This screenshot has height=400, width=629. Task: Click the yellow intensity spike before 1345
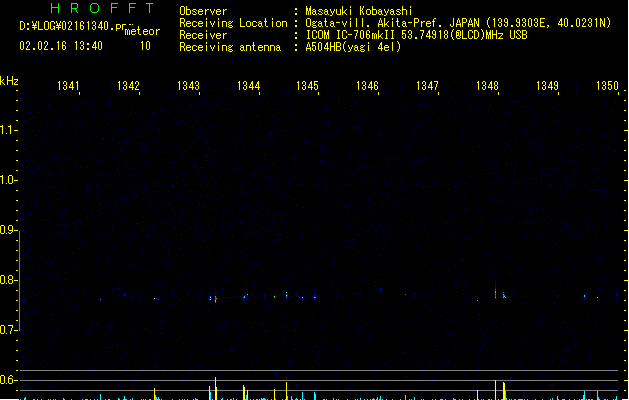click(x=286, y=391)
